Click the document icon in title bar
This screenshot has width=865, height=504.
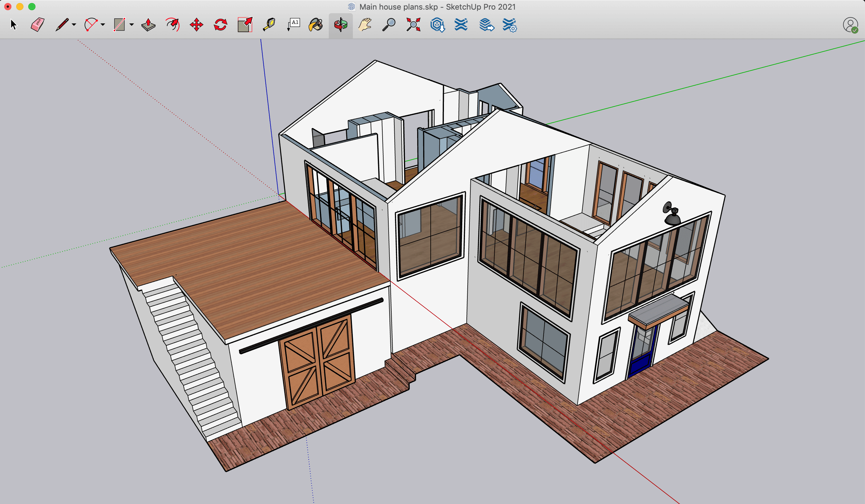coord(351,7)
